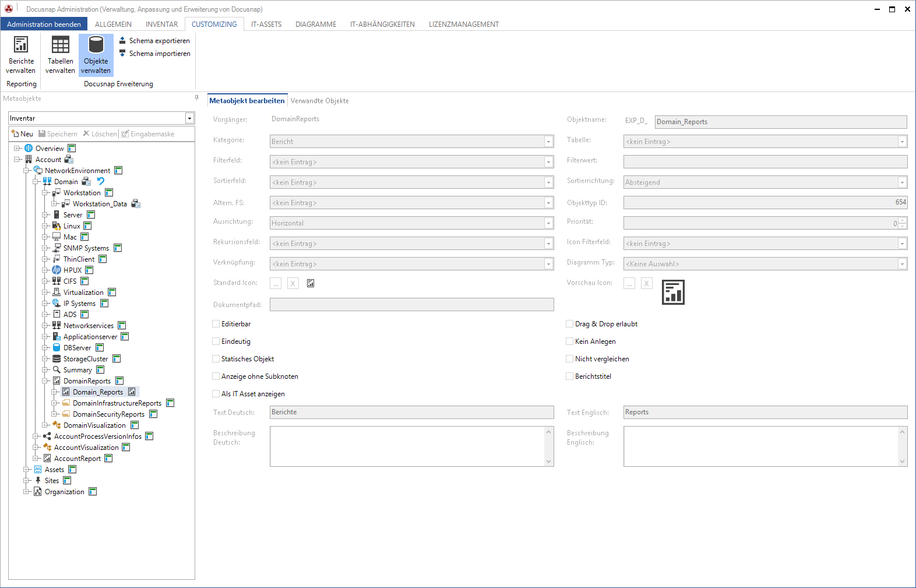Toggle the Berichtstitel checkbox
The width and height of the screenshot is (916, 588).
coord(570,376)
